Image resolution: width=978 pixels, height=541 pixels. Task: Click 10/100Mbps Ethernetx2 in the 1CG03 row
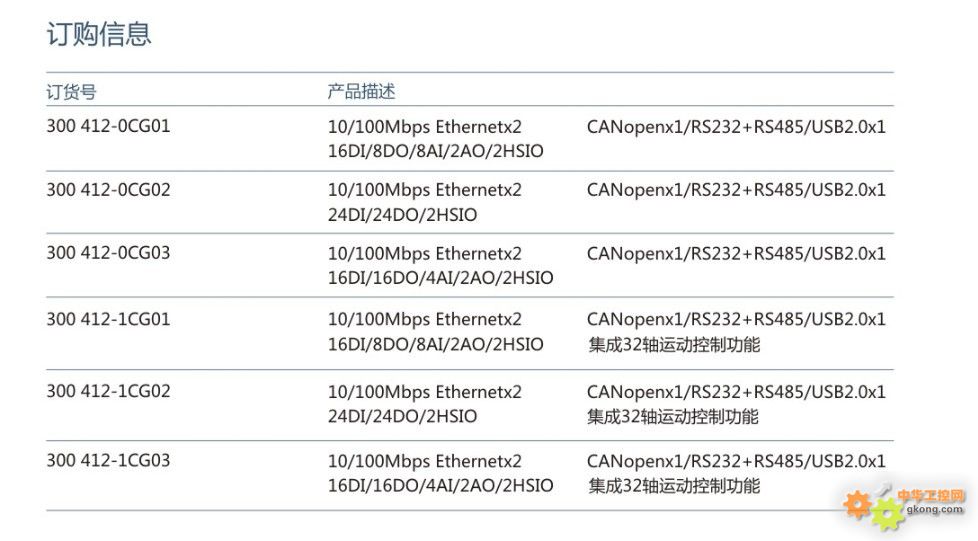tap(424, 461)
